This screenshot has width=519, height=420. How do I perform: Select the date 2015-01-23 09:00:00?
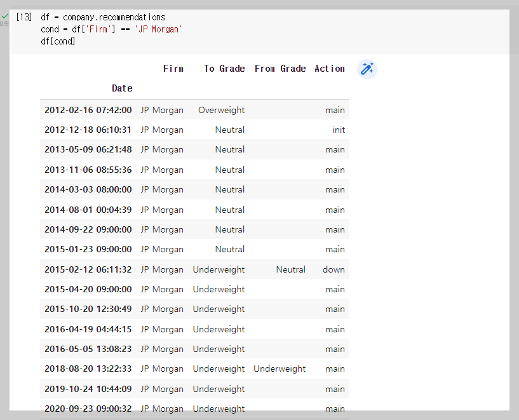click(88, 249)
